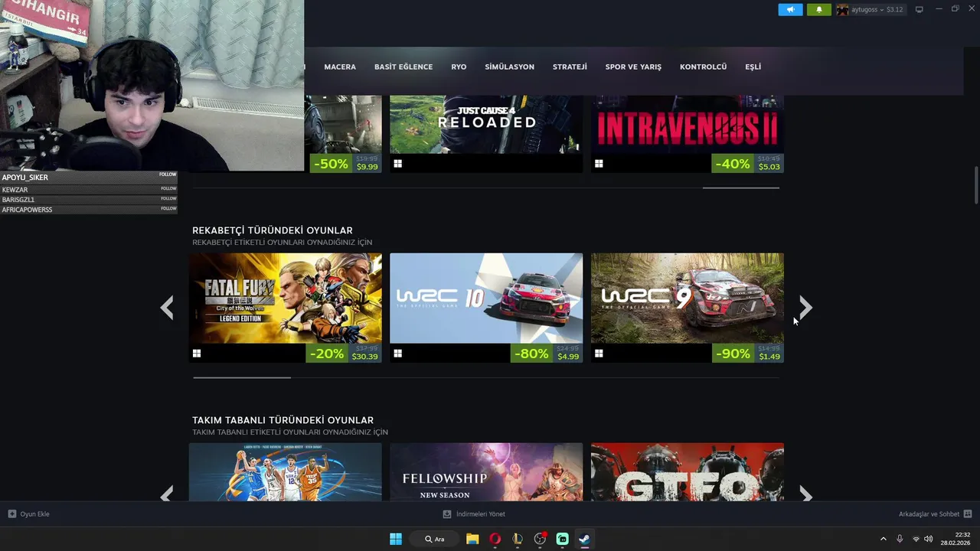This screenshot has width=980, height=551.
Task: Open File Explorer from the taskbar
Action: point(472,539)
